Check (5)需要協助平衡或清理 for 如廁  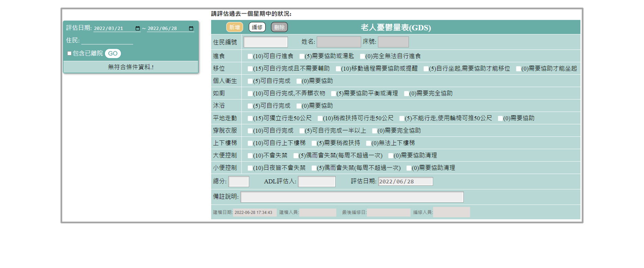tap(334, 93)
